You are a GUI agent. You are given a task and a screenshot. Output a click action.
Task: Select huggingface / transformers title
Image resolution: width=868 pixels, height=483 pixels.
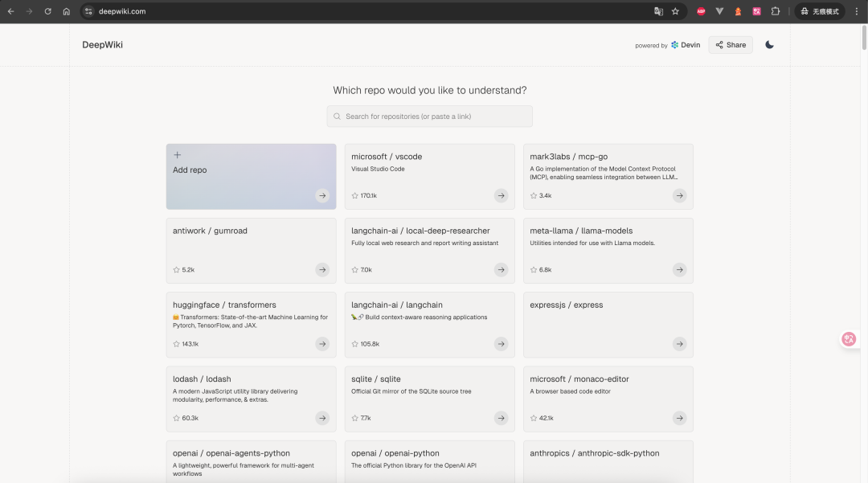[224, 305]
